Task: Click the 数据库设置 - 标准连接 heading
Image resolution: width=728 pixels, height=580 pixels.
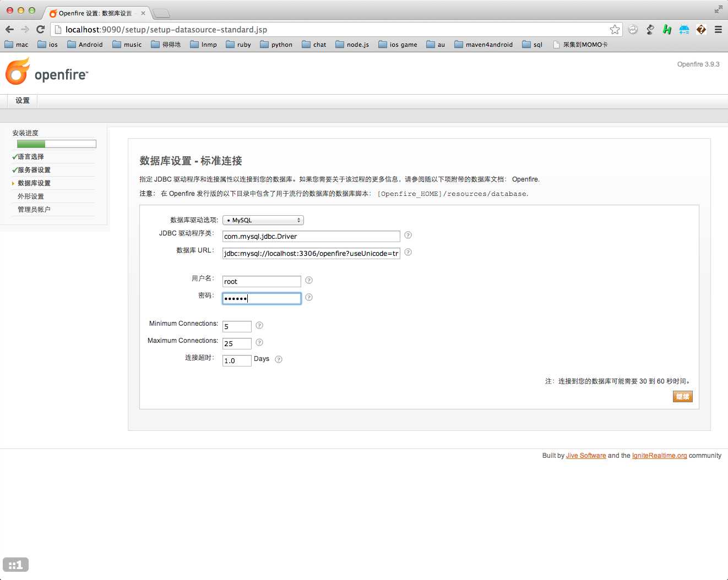Action: pos(191,161)
